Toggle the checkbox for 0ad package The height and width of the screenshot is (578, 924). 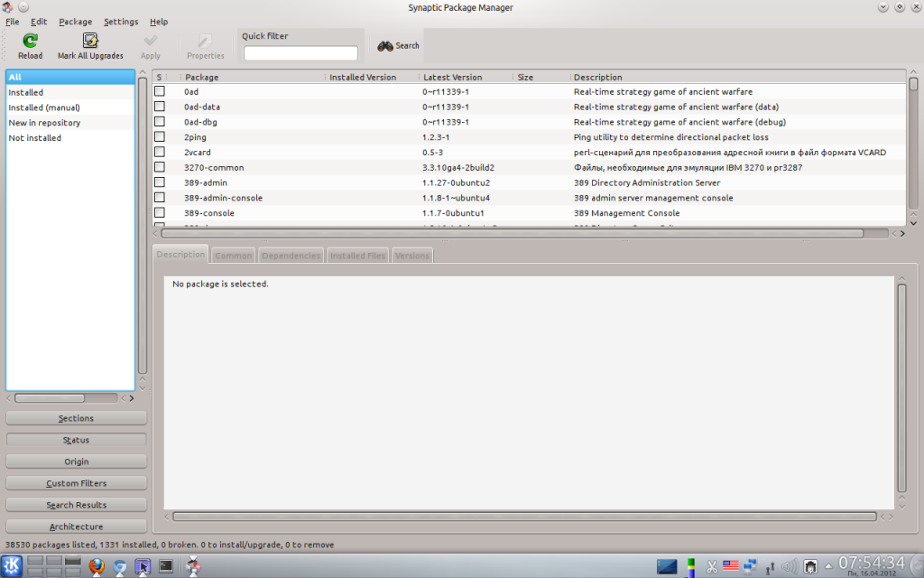pyautogui.click(x=160, y=91)
